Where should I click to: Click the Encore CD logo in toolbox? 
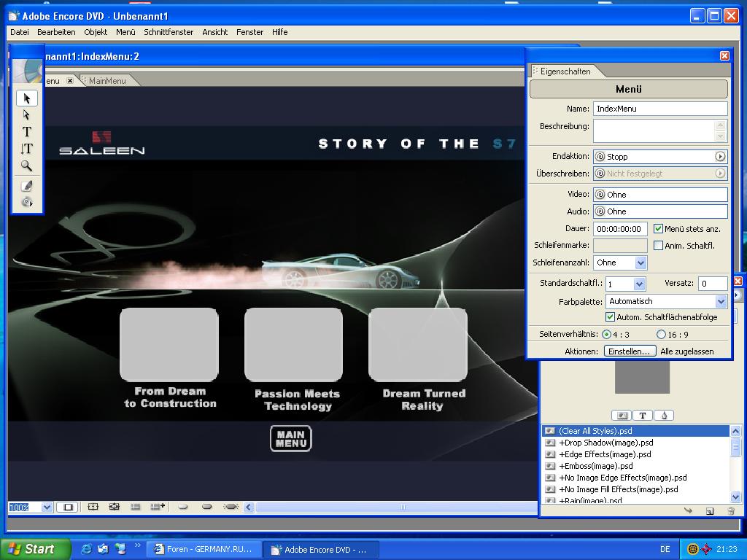(x=27, y=71)
